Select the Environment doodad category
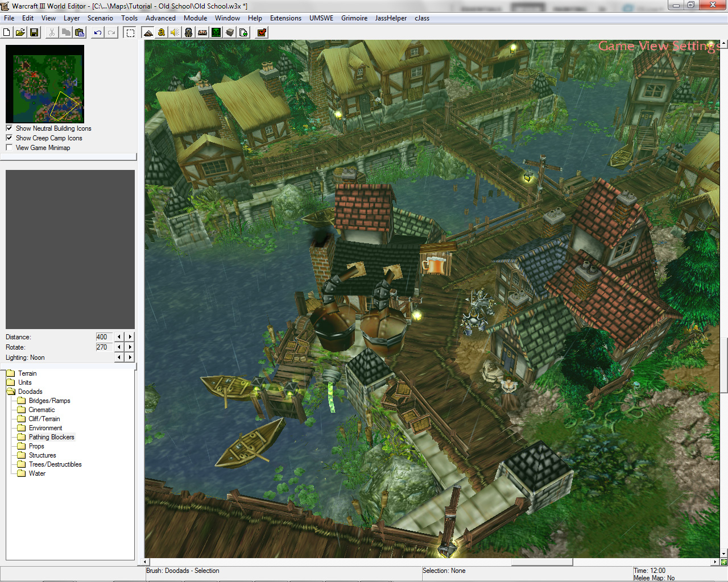The height and width of the screenshot is (582, 728). 45,428
